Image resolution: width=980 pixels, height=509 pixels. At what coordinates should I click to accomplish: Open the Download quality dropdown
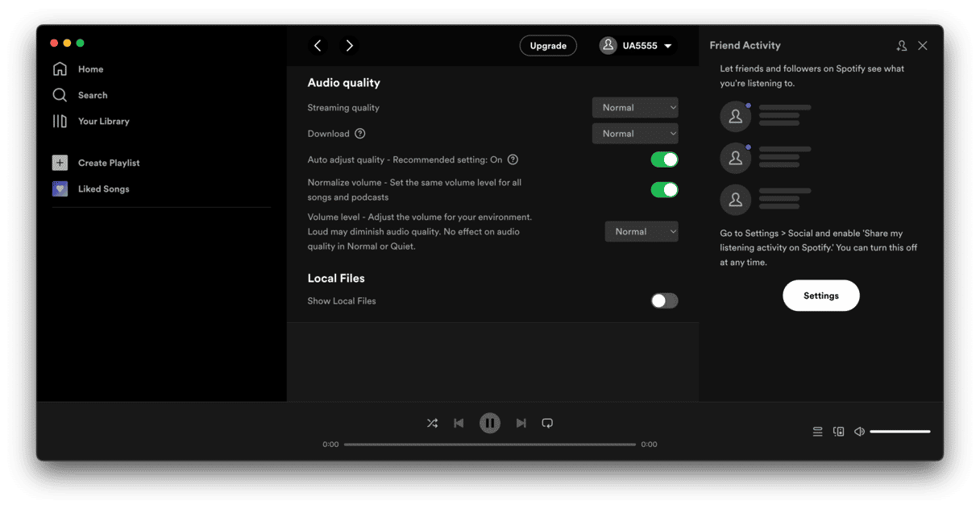[635, 134]
